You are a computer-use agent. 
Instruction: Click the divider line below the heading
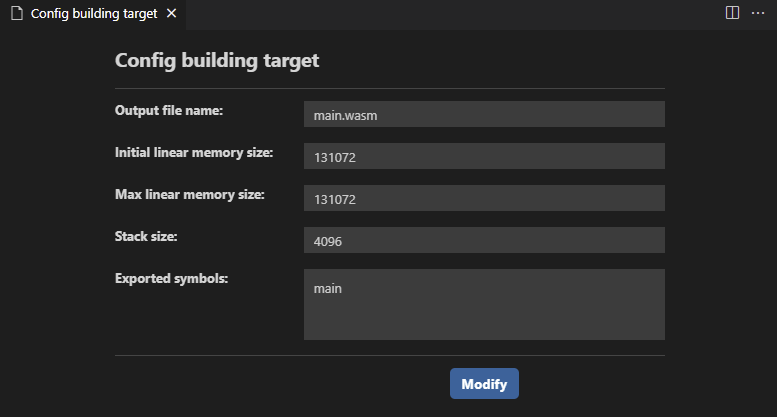click(x=390, y=89)
